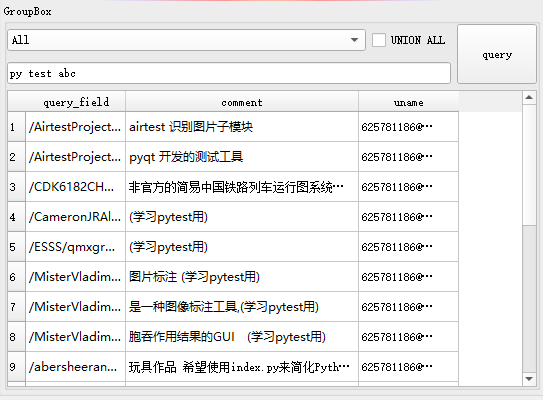Viewport: 543px width, 400px height.
Task: Select comment '胞吞作用结果的GUI (学习pytest用)'
Action: (242, 337)
